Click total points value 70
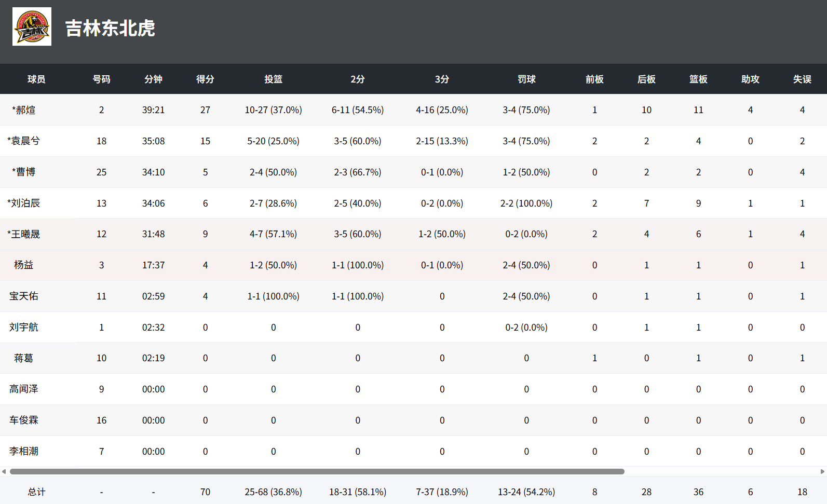827x504 pixels. click(205, 492)
